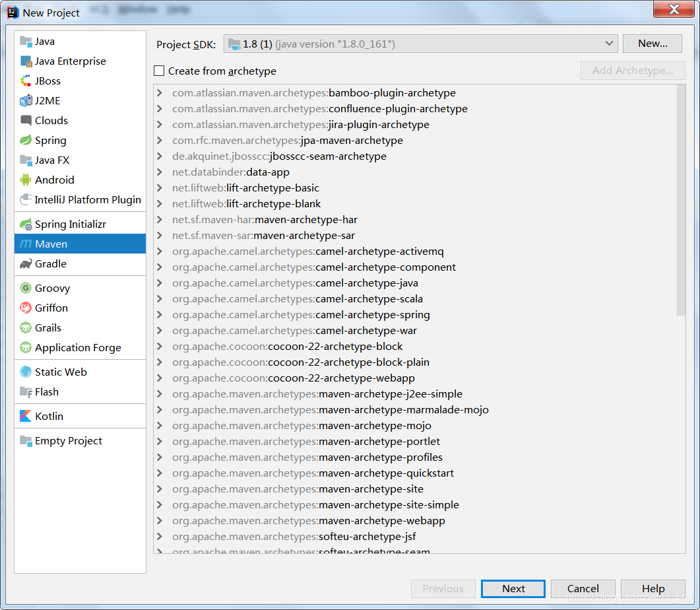
Task: Click the Maven 'm' icon
Action: click(x=26, y=244)
